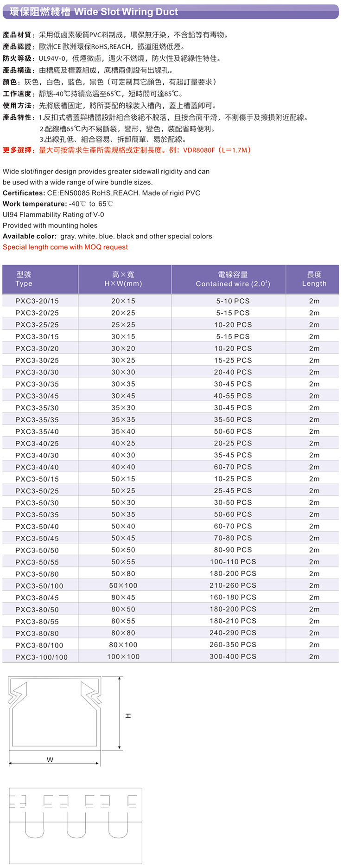Click the 300-400 PCS wire capacity cell
This screenshot has height=868, width=343.
pos(233,656)
